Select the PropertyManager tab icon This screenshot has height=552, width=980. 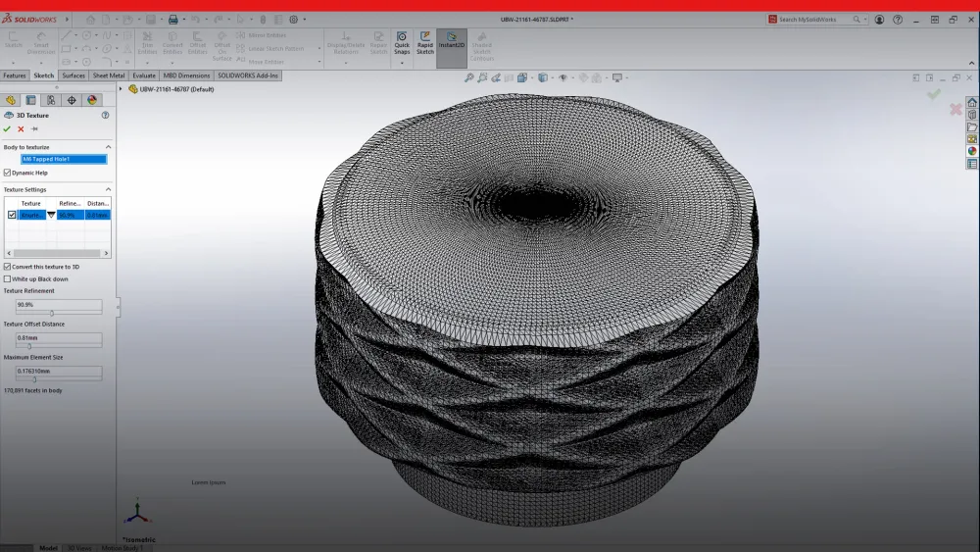[30, 100]
